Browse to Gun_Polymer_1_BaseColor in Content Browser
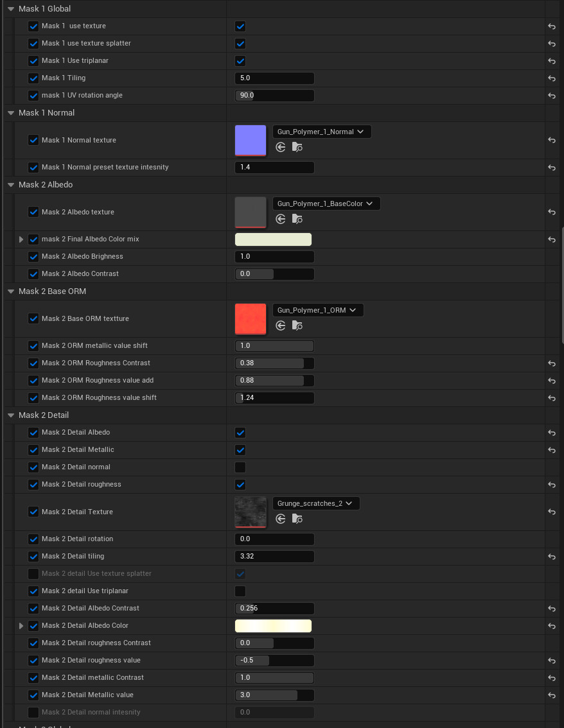Viewport: 564px width, 728px height. [297, 219]
